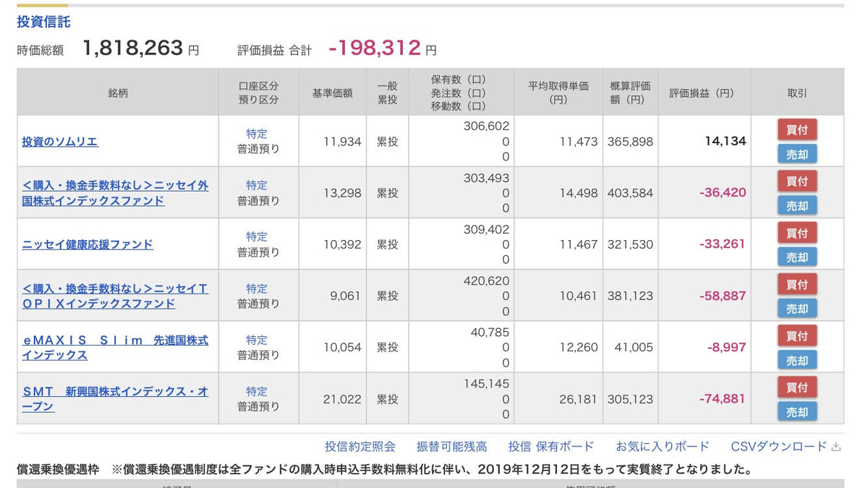
Task: Click the 取引 column header
Action: (797, 93)
